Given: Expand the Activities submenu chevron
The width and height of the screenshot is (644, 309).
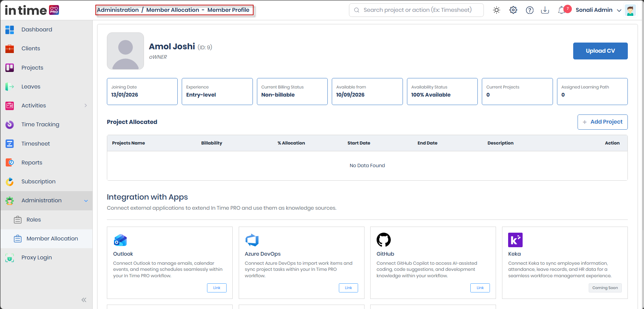Looking at the screenshot, I should coord(86,105).
